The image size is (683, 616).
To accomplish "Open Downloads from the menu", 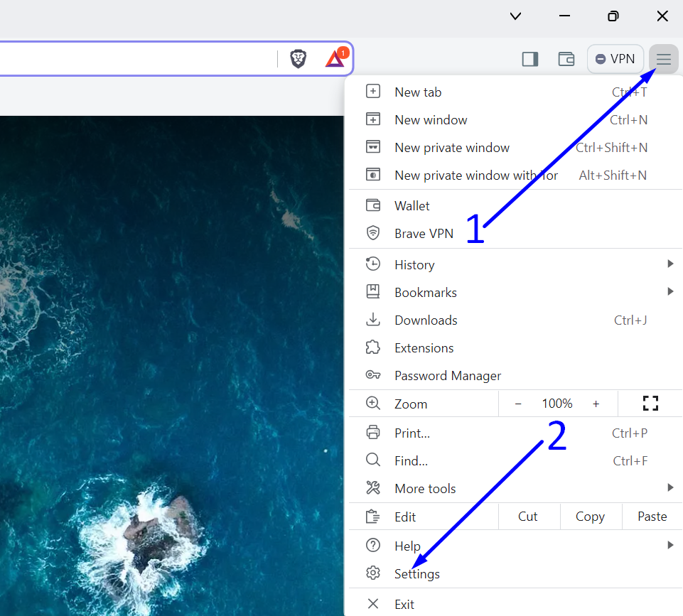I will pyautogui.click(x=426, y=320).
